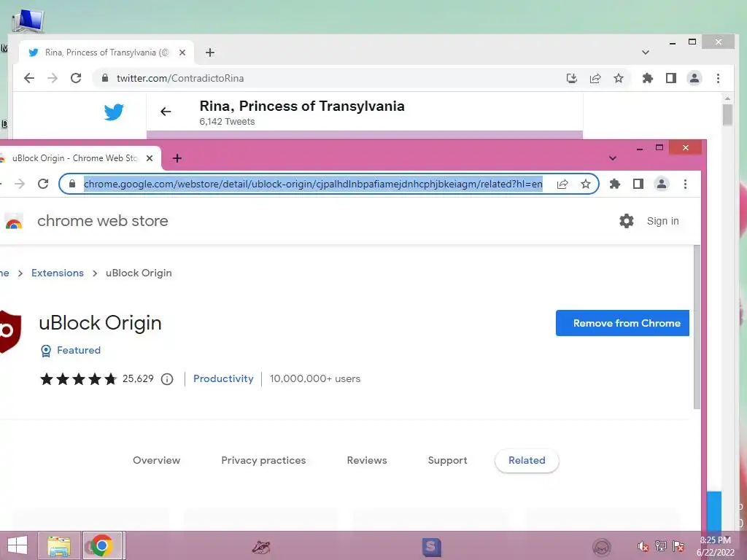Switch to the Overview tab

coord(157,461)
